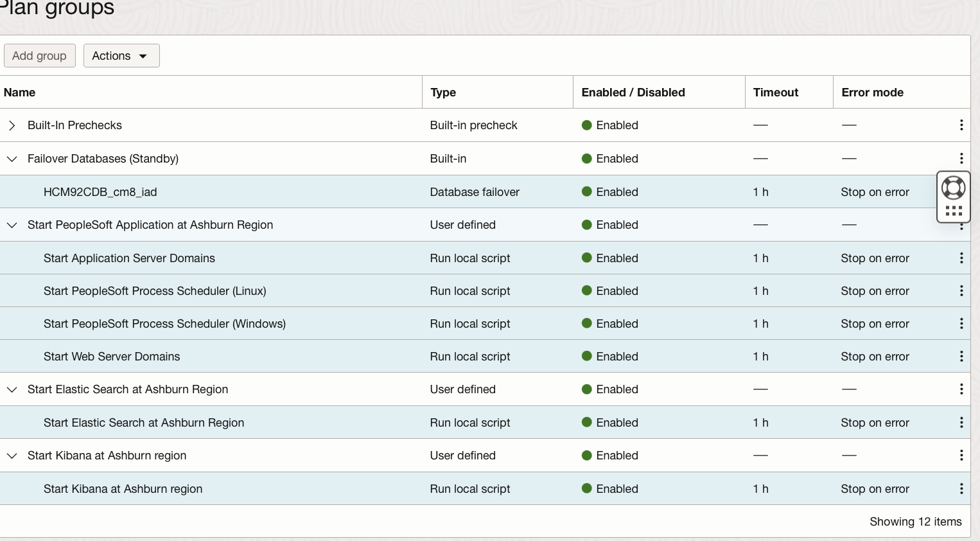Viewport: 980px width, 541px height.
Task: Click Stop on error for Process Scheduler (Windows)
Action: (875, 324)
